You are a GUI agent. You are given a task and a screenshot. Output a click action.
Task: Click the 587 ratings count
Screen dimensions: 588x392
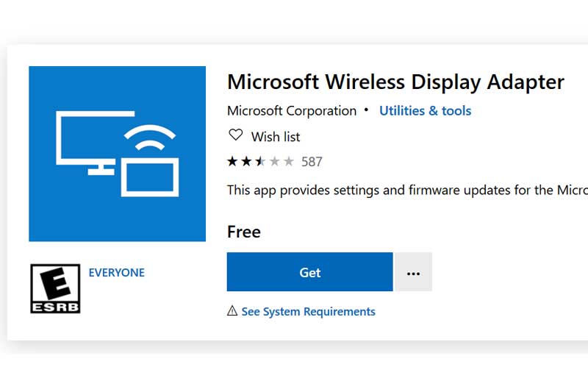tap(312, 162)
